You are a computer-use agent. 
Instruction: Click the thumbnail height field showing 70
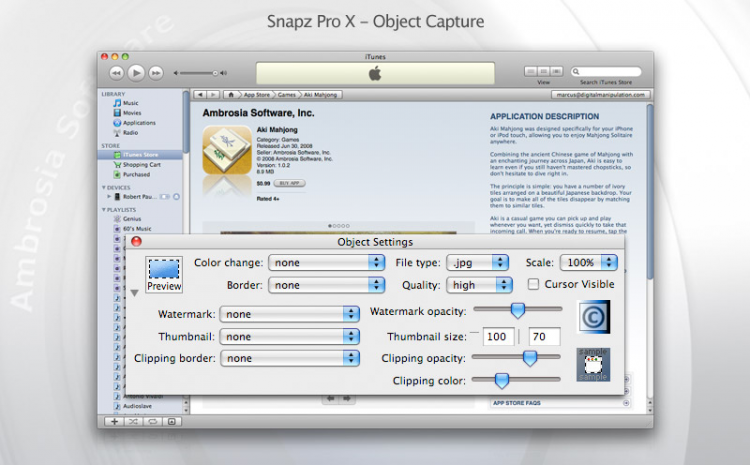544,337
